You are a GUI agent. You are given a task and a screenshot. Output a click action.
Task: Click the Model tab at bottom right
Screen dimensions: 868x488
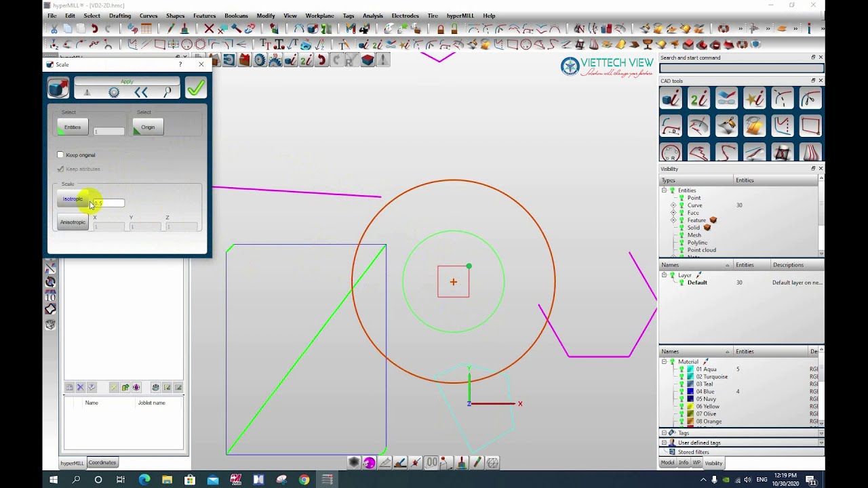click(668, 463)
